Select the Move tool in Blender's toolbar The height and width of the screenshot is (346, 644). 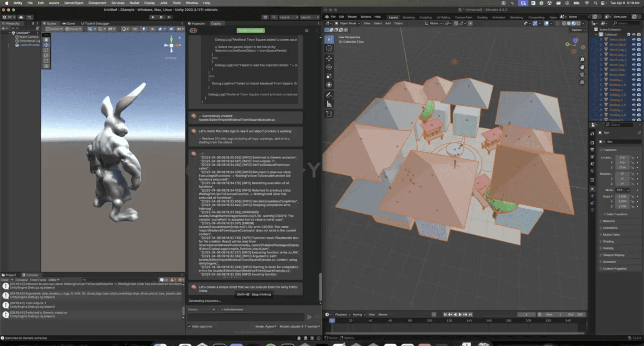click(330, 58)
